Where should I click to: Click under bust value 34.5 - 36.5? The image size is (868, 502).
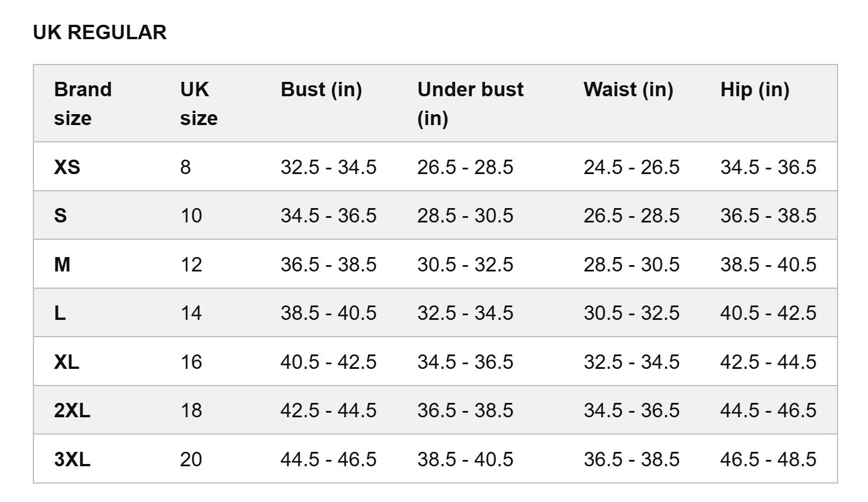465,362
